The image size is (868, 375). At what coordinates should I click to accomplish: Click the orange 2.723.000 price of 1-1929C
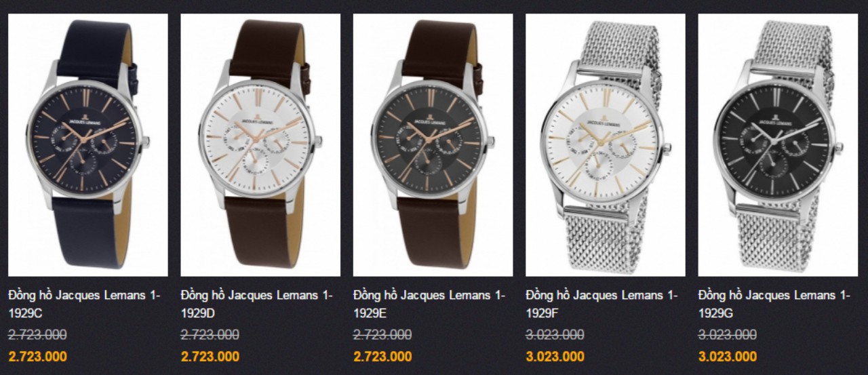(x=38, y=357)
